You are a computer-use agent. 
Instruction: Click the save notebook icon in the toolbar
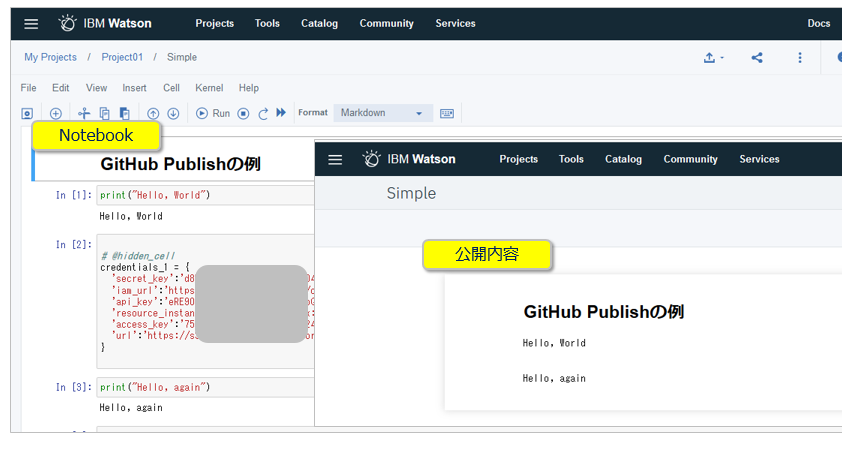point(27,113)
